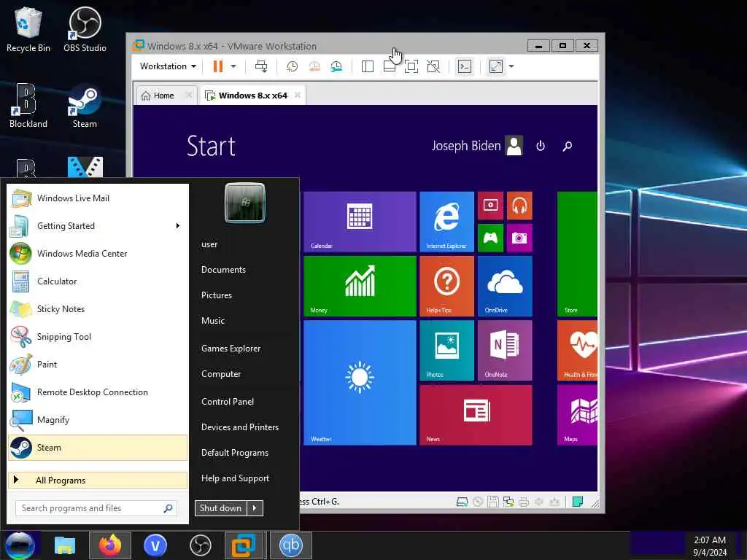747x560 pixels.
Task: Expand the stretch display dropdown arrow
Action: point(511,66)
